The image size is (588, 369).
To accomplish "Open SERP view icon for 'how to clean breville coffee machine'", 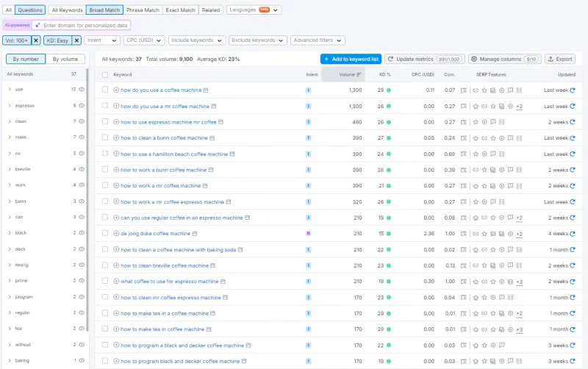I will (x=212, y=265).
